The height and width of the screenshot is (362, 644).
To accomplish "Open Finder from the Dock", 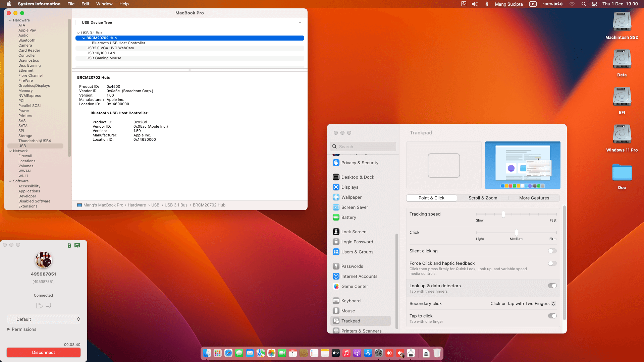I will coord(207,353).
